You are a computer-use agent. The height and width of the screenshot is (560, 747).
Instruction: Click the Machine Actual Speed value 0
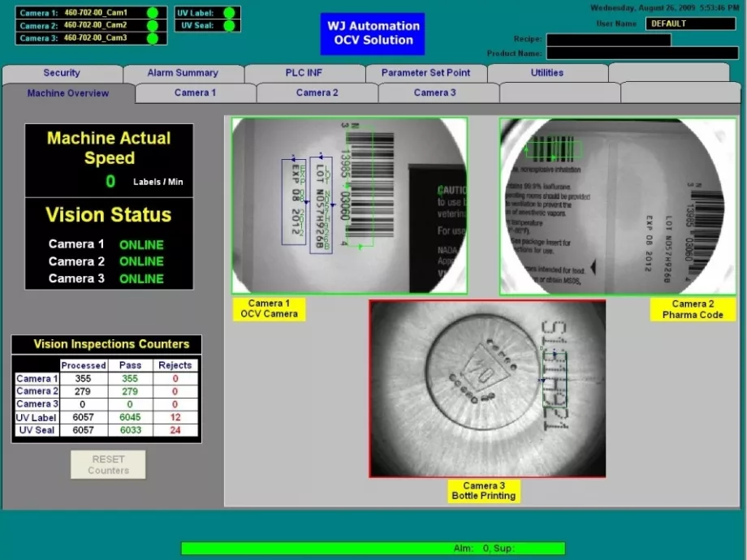110,182
